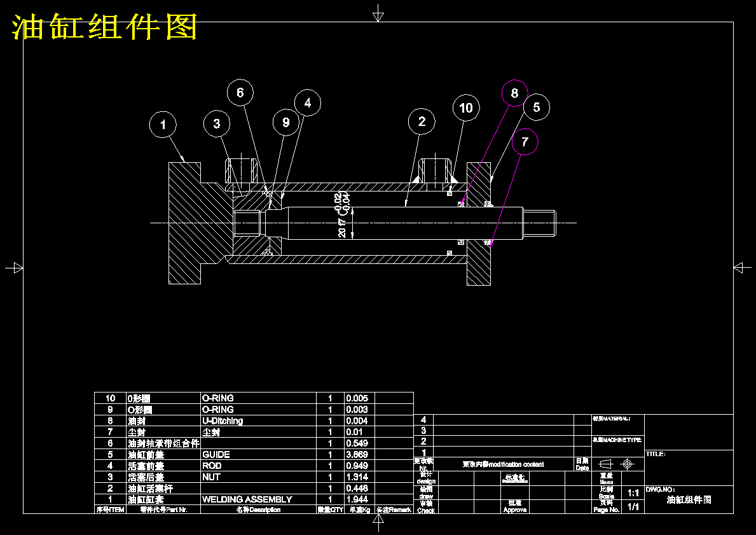Image resolution: width=756 pixels, height=535 pixels.
Task: Select the weight value 0.003
Action: click(x=357, y=409)
